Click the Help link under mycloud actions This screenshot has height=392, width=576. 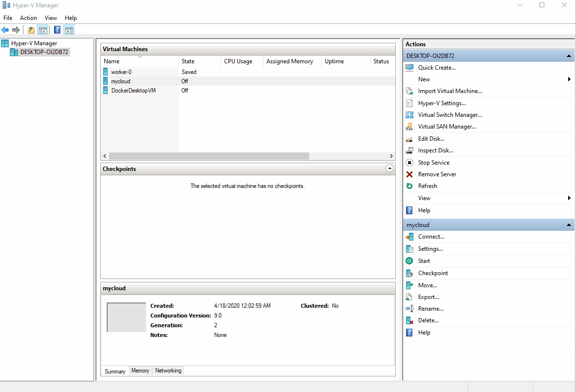424,333
